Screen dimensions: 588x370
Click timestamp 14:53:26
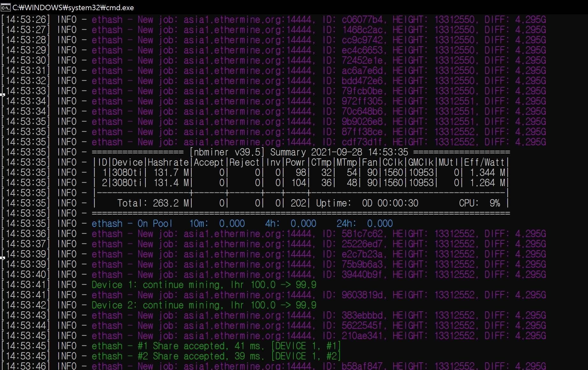pos(26,20)
